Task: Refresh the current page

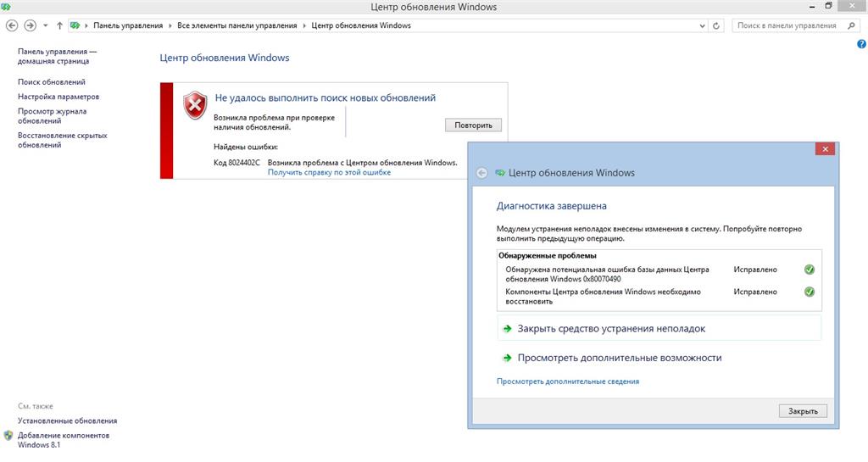Action: [x=715, y=25]
